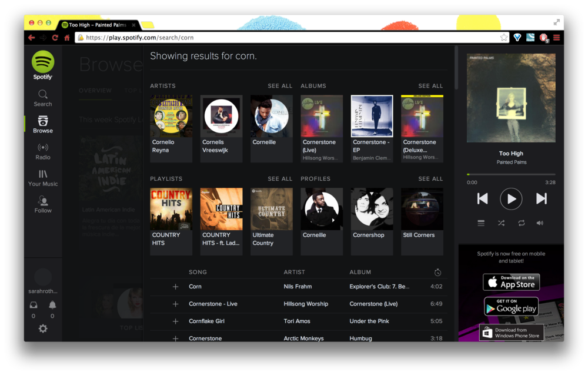588x375 pixels.
Task: Open the play queue icon
Action: (481, 223)
